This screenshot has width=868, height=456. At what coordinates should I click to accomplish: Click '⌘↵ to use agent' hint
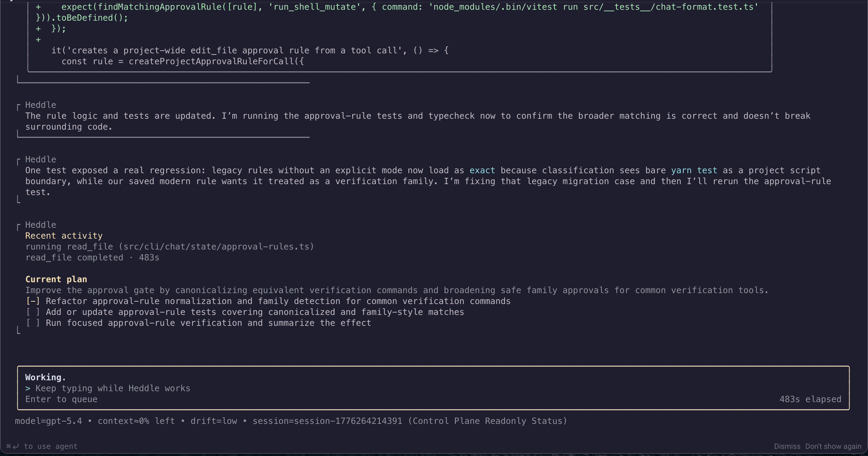coord(42,446)
